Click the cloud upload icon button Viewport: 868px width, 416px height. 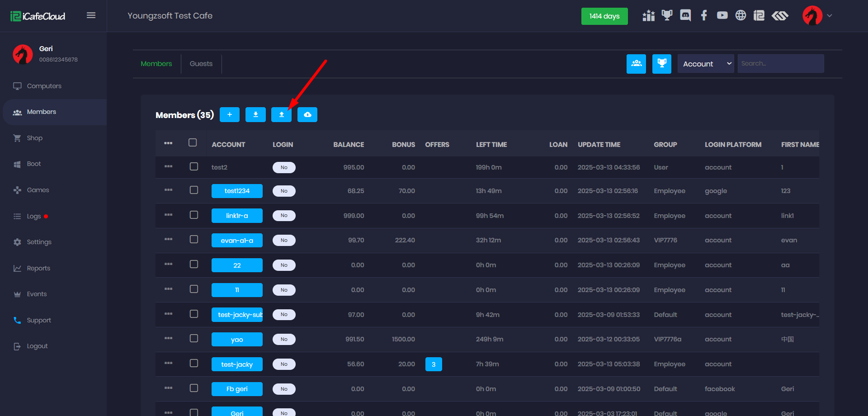[x=307, y=115]
